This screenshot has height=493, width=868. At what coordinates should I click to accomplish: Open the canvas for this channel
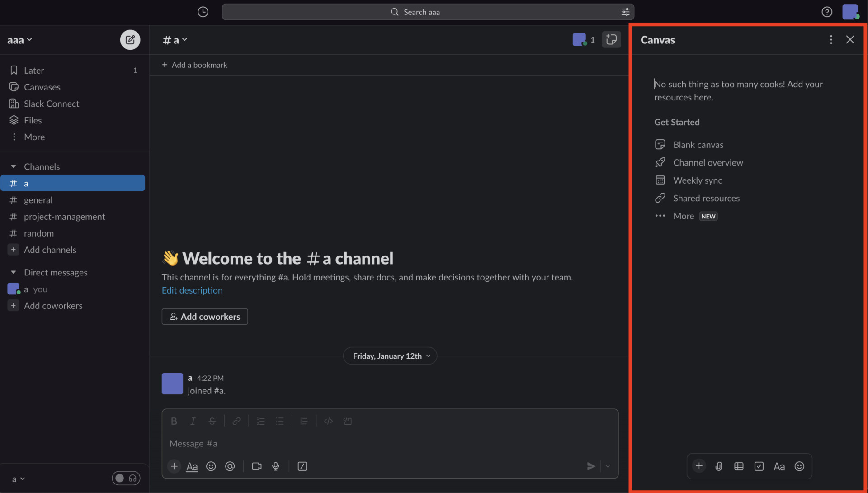pos(611,40)
